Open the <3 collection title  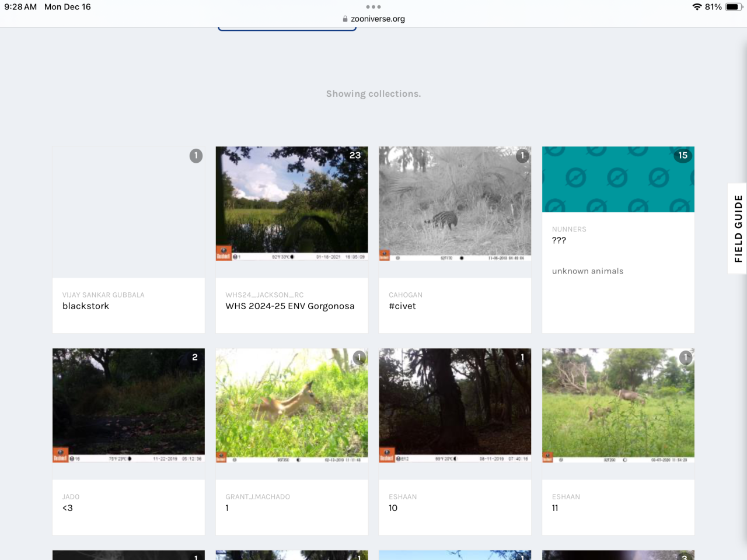pyautogui.click(x=68, y=508)
